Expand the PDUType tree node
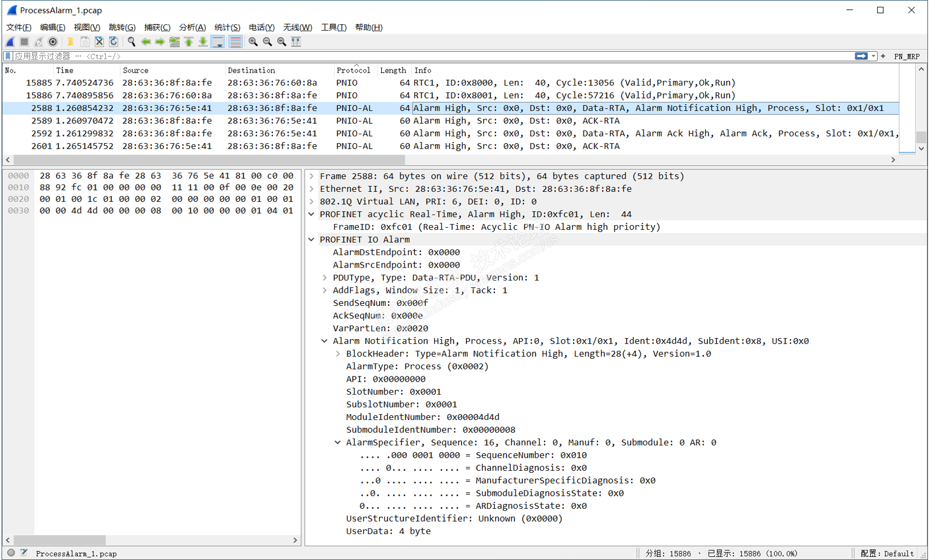The image size is (929, 560). [x=325, y=278]
